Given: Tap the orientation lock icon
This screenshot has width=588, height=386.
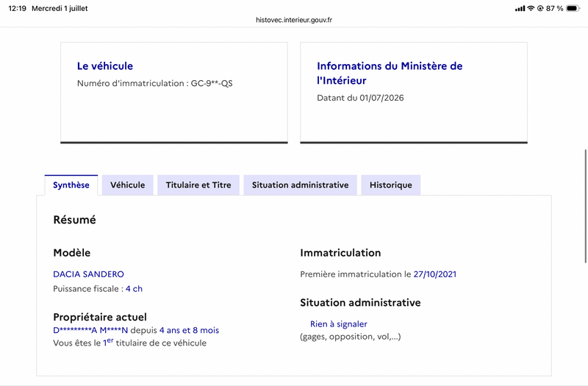Looking at the screenshot, I should click(540, 8).
